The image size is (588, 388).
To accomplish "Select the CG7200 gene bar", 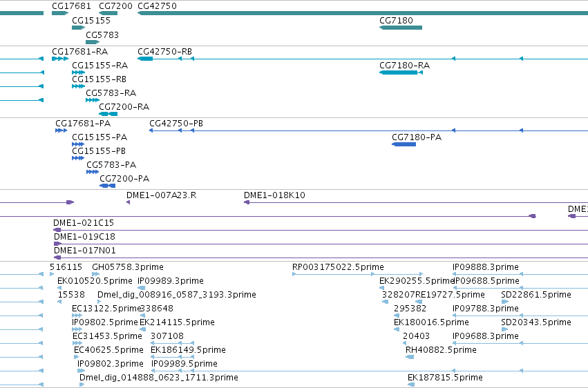I will pyautogui.click(x=108, y=13).
